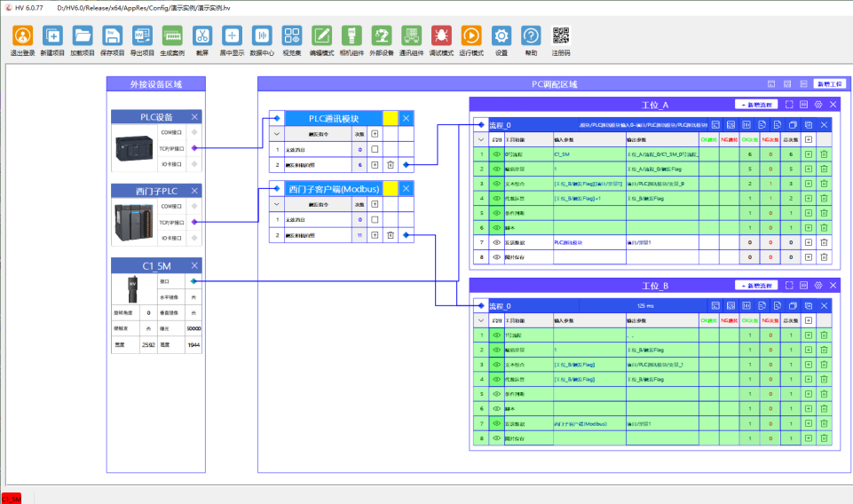Start 运行模式 (Run Mode) play icon
853x504 pixels.
pyautogui.click(x=471, y=36)
